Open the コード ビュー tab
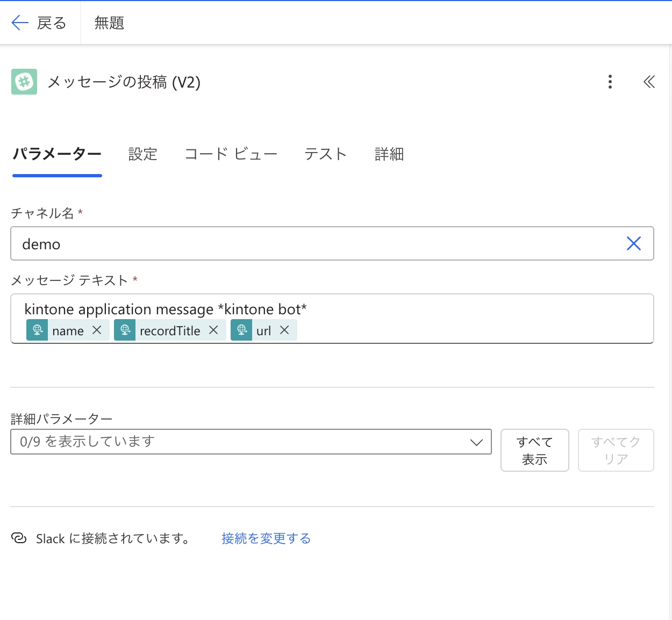The image size is (672, 620). 231,154
